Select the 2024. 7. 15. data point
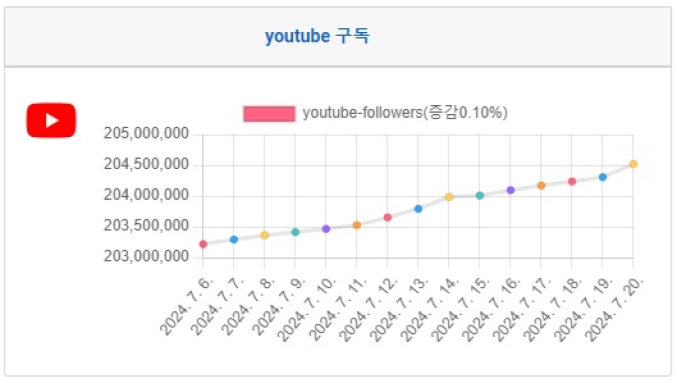This screenshot has height=383, width=677. pyautogui.click(x=480, y=196)
